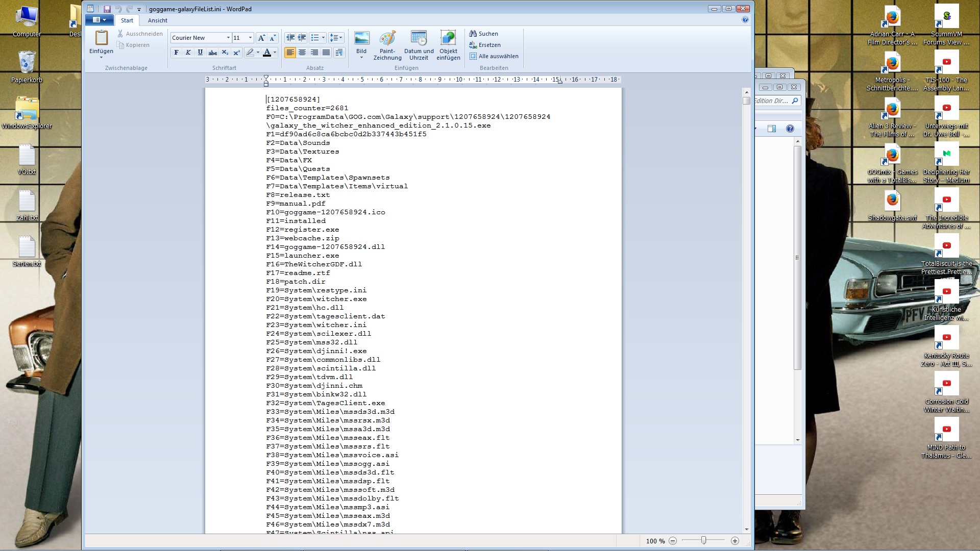The height and width of the screenshot is (551, 980).
Task: Select the WindowsExplorer desktop shortcut
Action: [x=27, y=113]
